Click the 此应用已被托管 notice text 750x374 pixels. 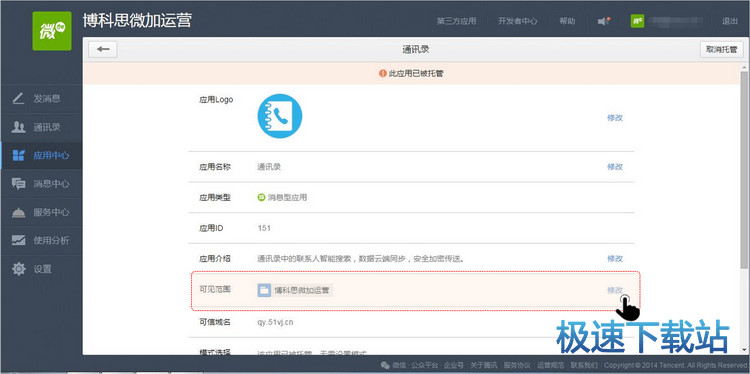[x=416, y=74]
